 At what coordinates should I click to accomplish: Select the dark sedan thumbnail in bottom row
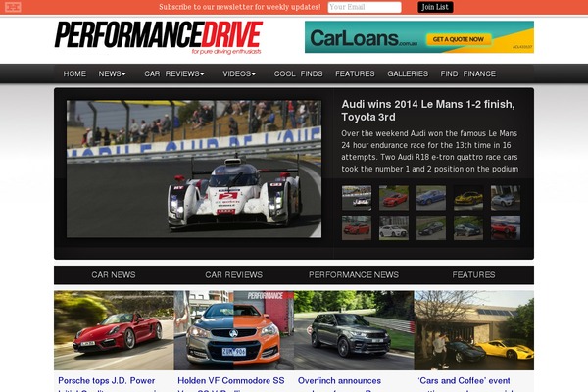coord(431,227)
